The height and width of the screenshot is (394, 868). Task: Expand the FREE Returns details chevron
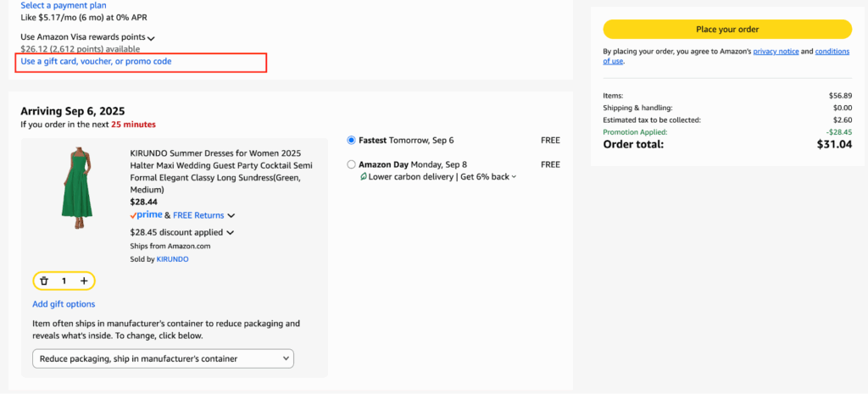tap(231, 216)
